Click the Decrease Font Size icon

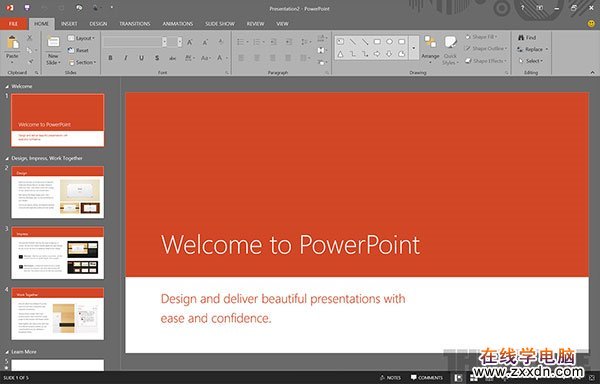[x=205, y=42]
